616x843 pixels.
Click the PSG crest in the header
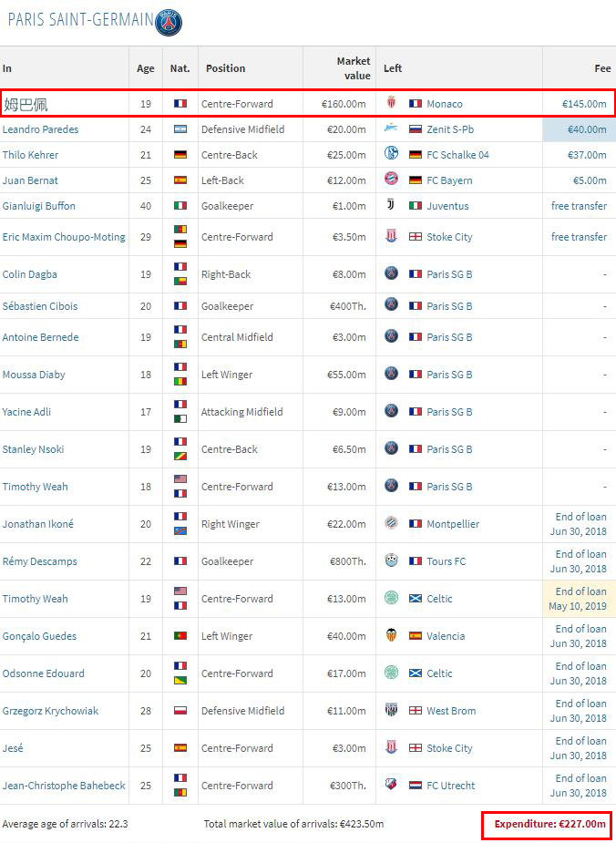[x=169, y=22]
